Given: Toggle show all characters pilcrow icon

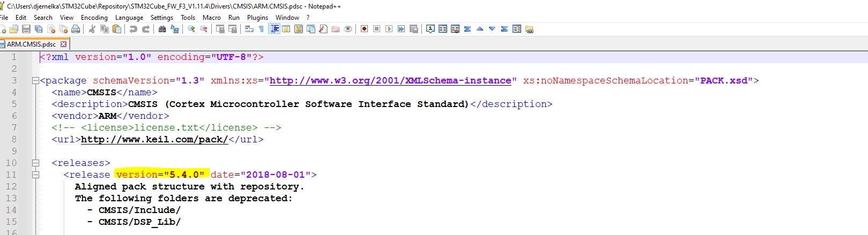Looking at the screenshot, I should click(262, 29).
